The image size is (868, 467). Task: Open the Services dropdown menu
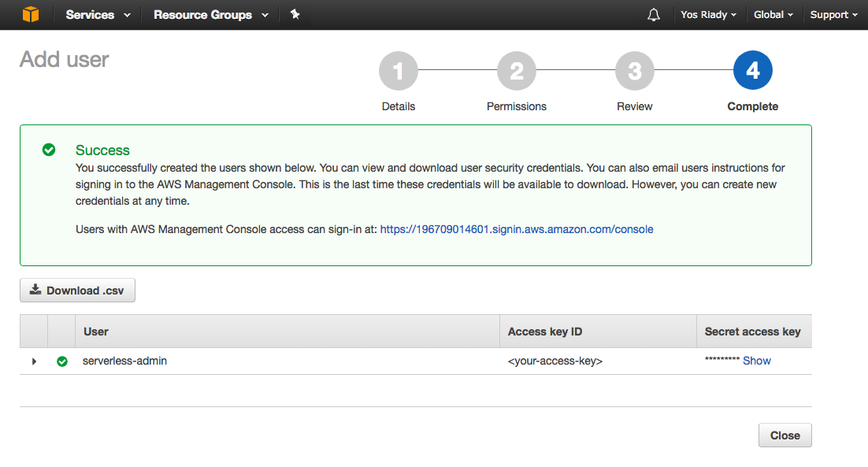point(98,15)
